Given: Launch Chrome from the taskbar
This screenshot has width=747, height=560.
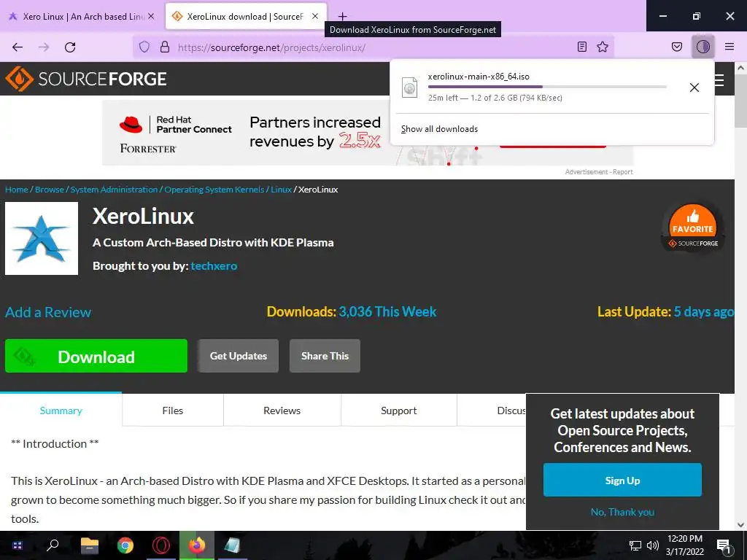Looking at the screenshot, I should pyautogui.click(x=125, y=545).
